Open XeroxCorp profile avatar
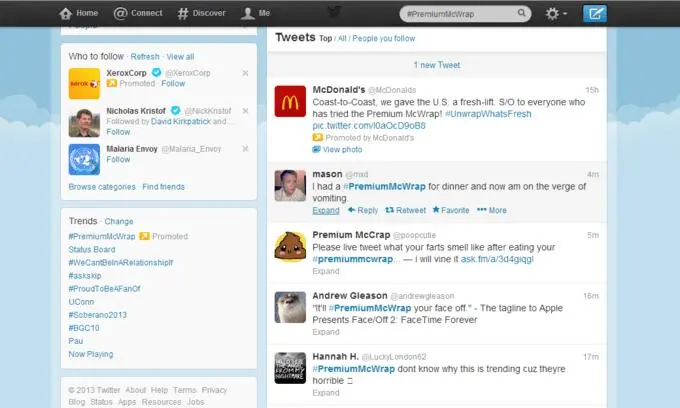Image resolution: width=680 pixels, height=408 pixels. (84, 84)
